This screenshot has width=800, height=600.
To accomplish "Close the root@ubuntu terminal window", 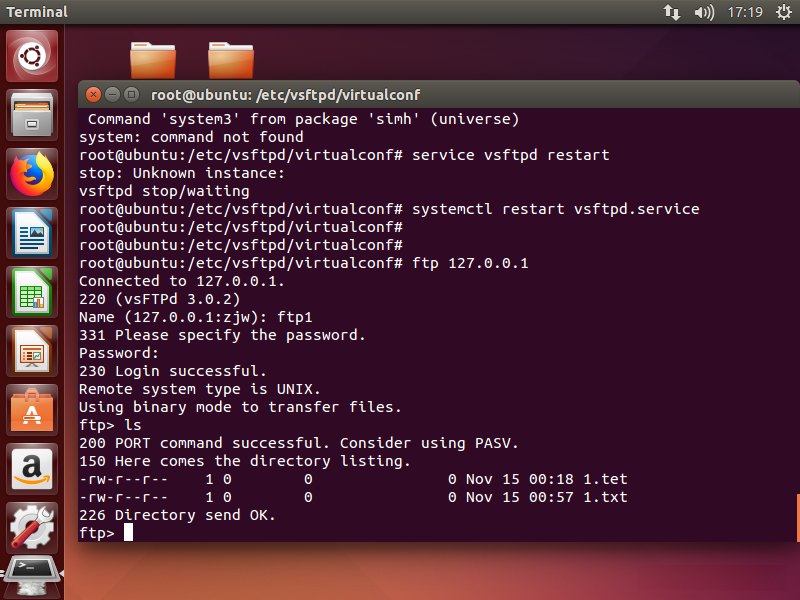I will [x=93, y=94].
